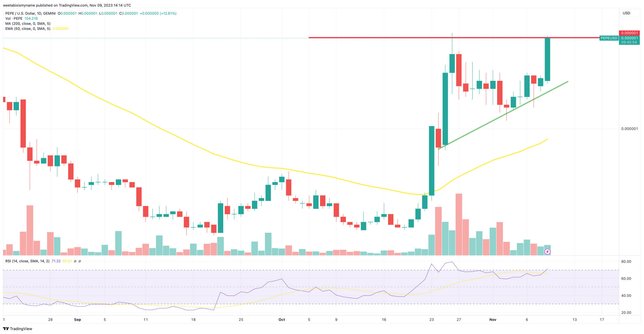Screen dimensions: 644x334
Task: Select the MA 200 indicator legend
Action: coord(28,24)
